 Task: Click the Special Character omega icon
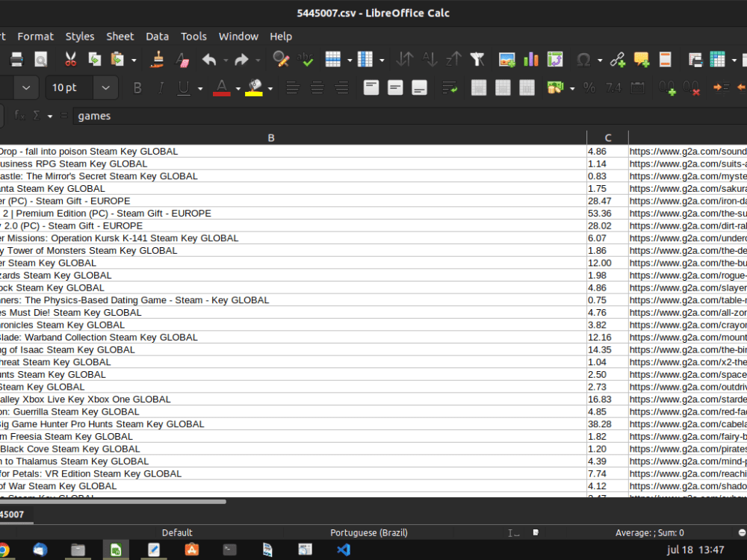click(x=583, y=60)
